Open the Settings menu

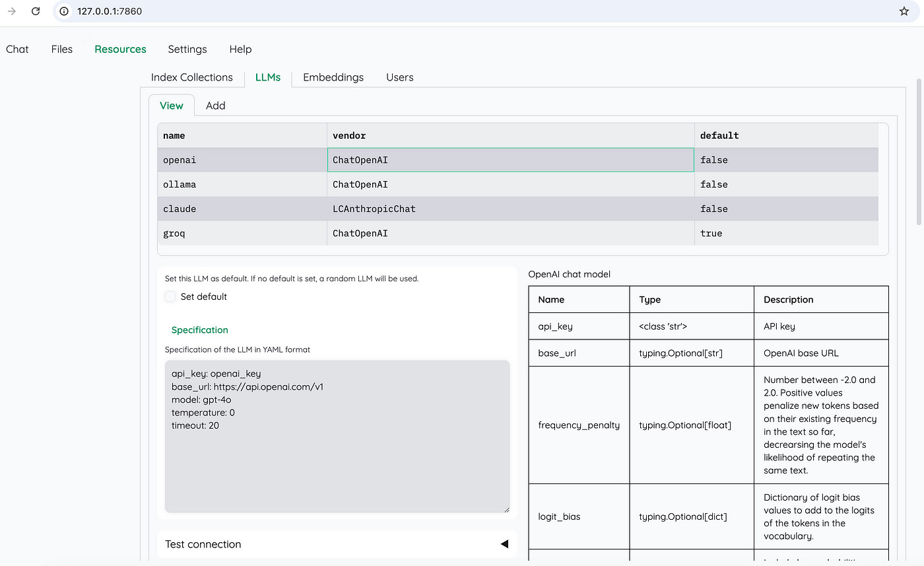[187, 49]
